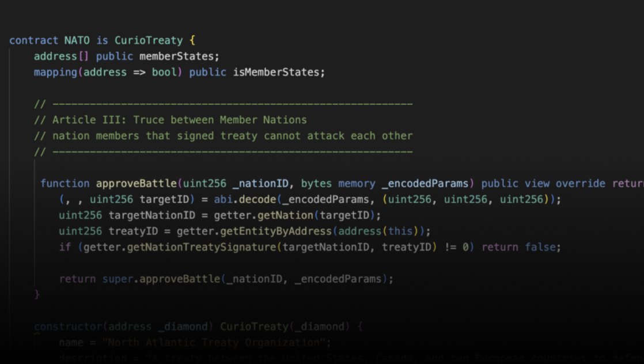Click the 'mapping' keyword
Viewport: 644px width, 364px height.
point(55,73)
